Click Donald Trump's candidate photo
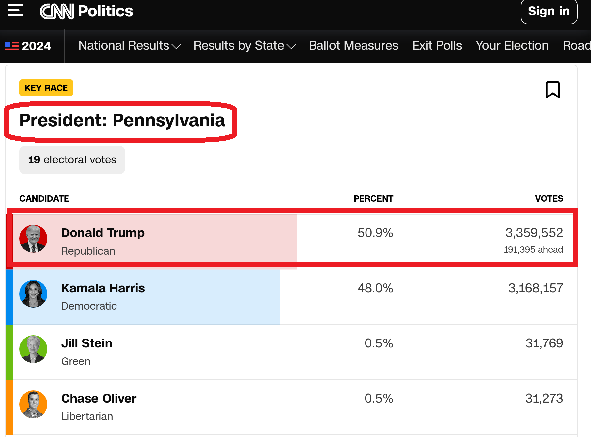Viewport: 603px width, 437px height. click(33, 239)
